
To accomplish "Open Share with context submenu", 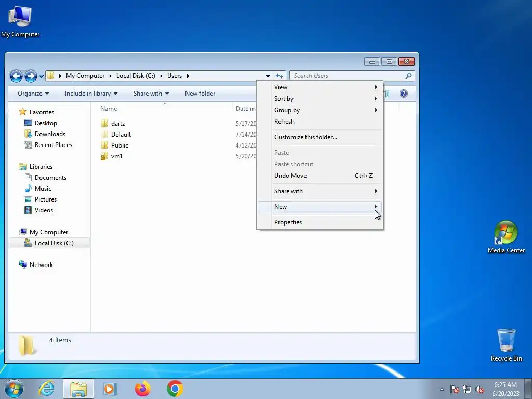I will pos(320,191).
